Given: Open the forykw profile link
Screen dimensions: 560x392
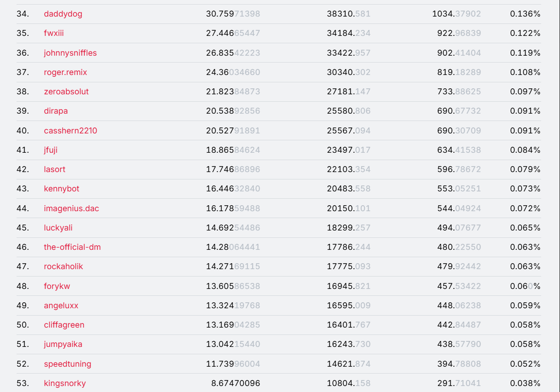Looking at the screenshot, I should pyautogui.click(x=57, y=286).
